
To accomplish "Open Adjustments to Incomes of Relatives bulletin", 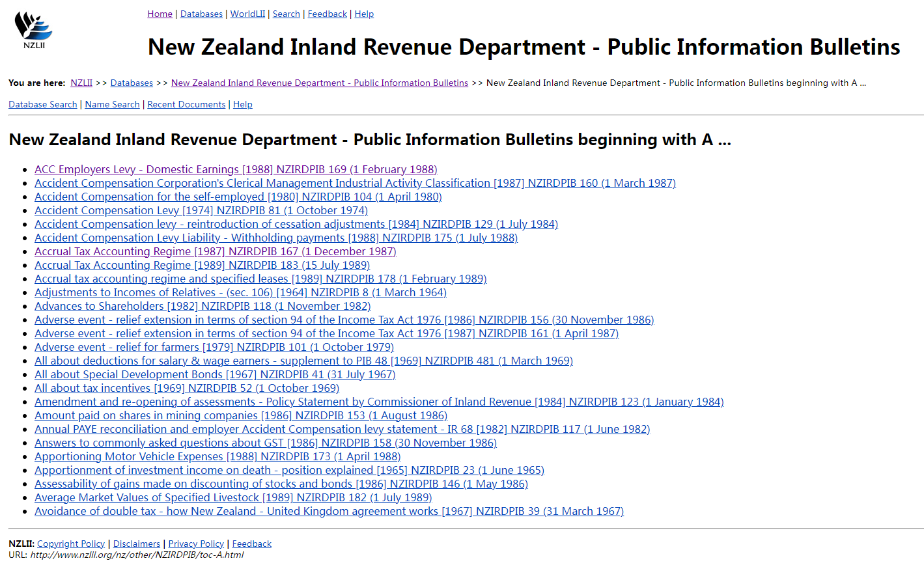I will [x=240, y=292].
